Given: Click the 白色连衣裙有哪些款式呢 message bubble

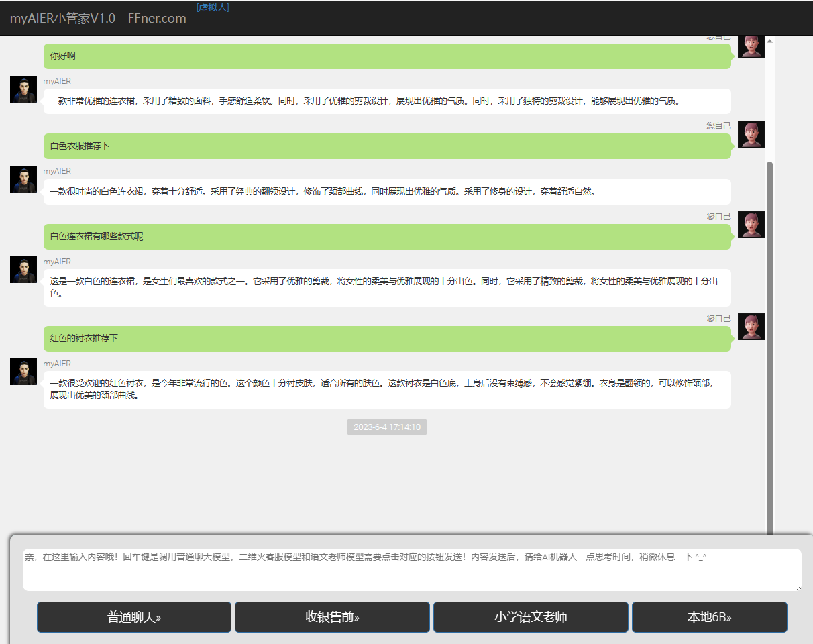Looking at the screenshot, I should [387, 237].
